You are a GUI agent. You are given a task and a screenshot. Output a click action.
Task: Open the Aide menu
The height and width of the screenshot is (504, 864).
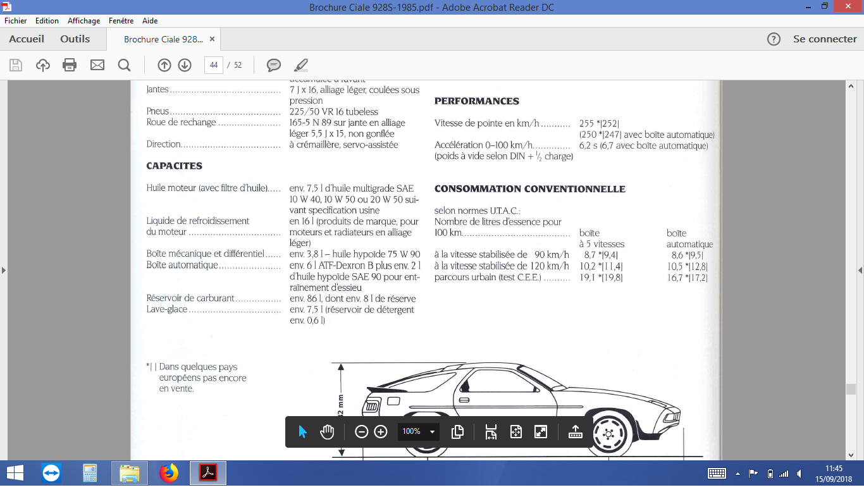[150, 21]
